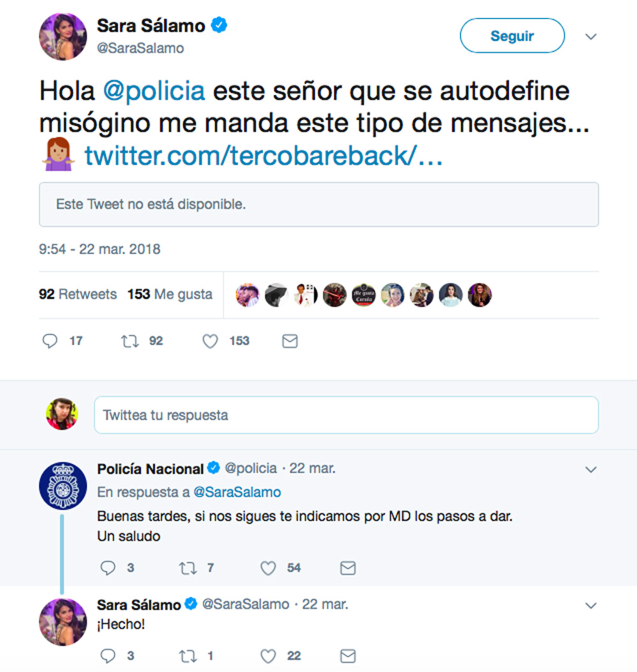Follow Sara Sálamo with the Seguir button
637x672 pixels.
coord(512,36)
